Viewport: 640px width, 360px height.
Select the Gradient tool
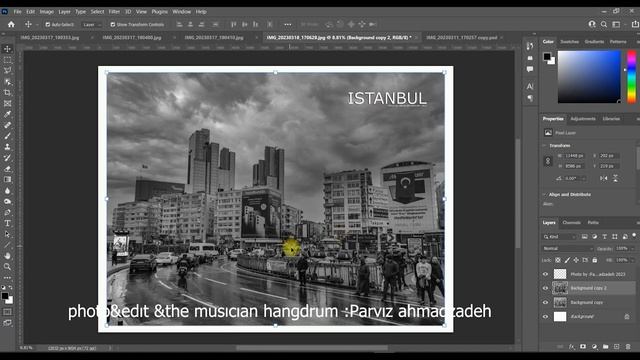point(7,180)
